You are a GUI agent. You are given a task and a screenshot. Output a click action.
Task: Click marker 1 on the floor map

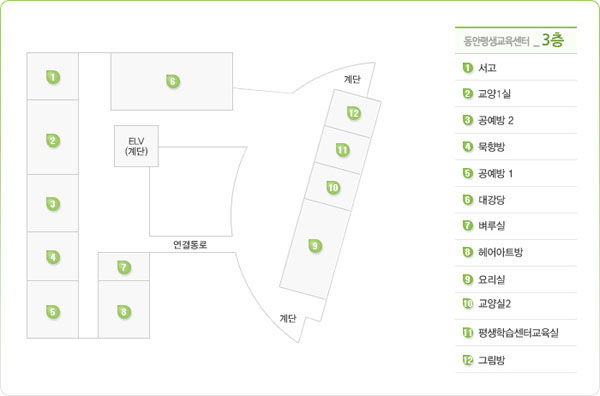(53, 77)
